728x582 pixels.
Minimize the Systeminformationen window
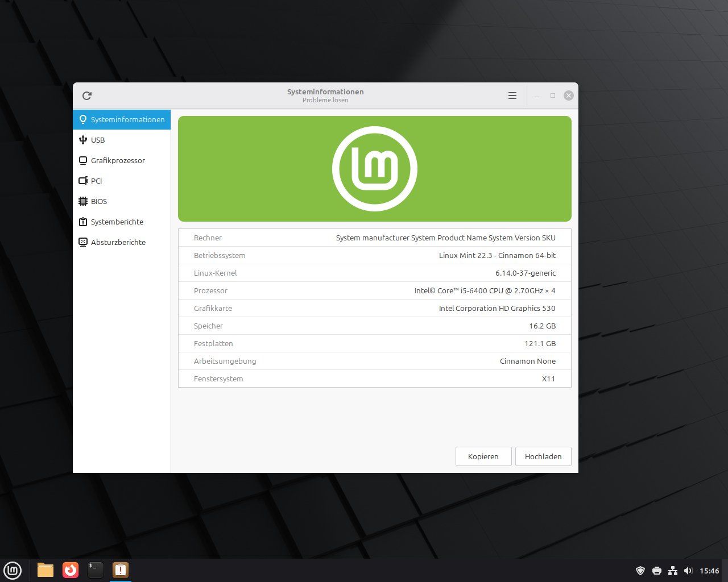(536, 95)
